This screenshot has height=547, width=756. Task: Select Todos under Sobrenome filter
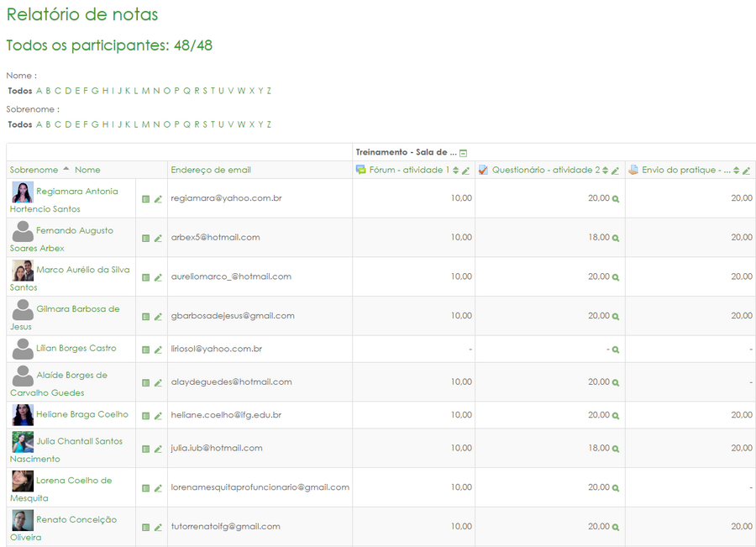point(20,124)
